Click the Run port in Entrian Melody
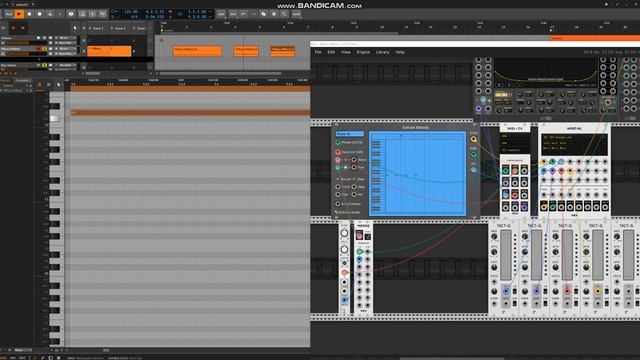Viewport: 640px width, 360px height. coord(354,167)
